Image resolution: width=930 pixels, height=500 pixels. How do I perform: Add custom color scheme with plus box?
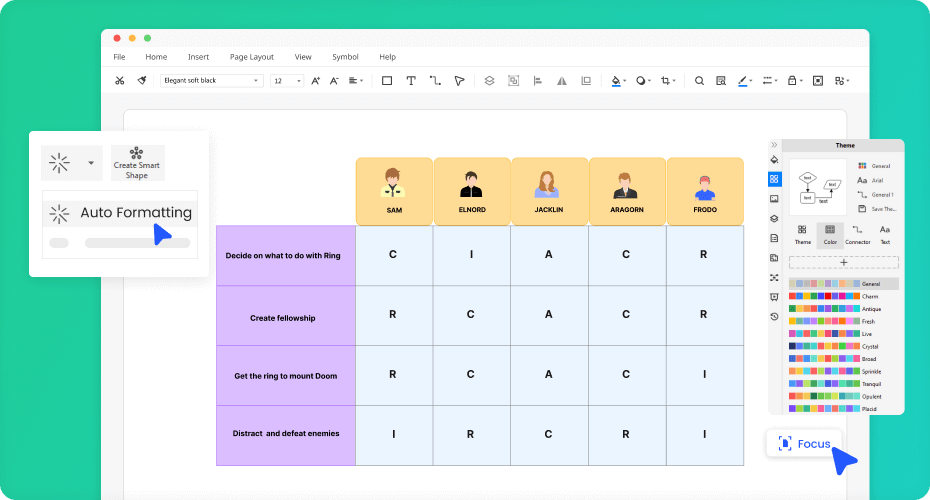tap(843, 262)
